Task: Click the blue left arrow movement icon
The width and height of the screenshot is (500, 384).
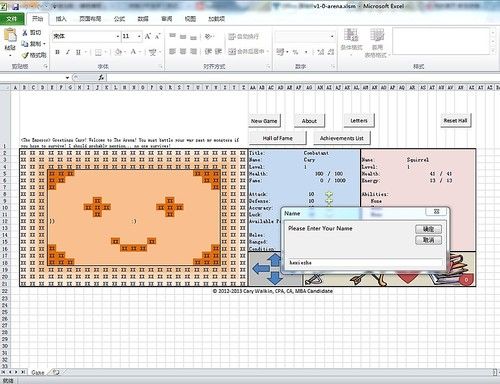Action: pyautogui.click(x=261, y=269)
